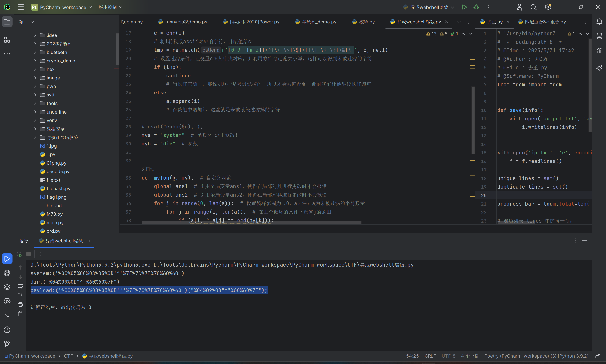Open decode.py in project tree

tap(58, 171)
